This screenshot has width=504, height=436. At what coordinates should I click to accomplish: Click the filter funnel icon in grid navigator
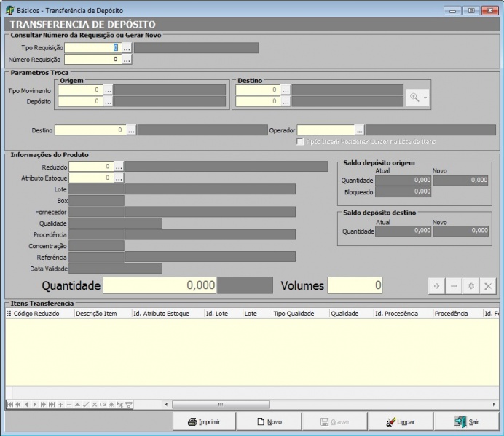click(x=129, y=404)
